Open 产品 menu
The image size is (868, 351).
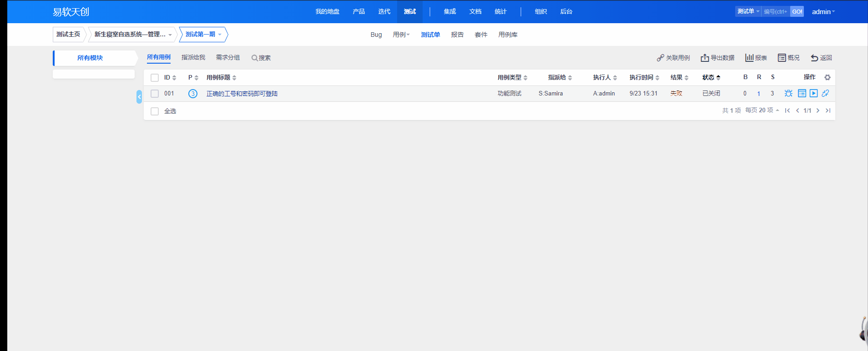tap(359, 11)
